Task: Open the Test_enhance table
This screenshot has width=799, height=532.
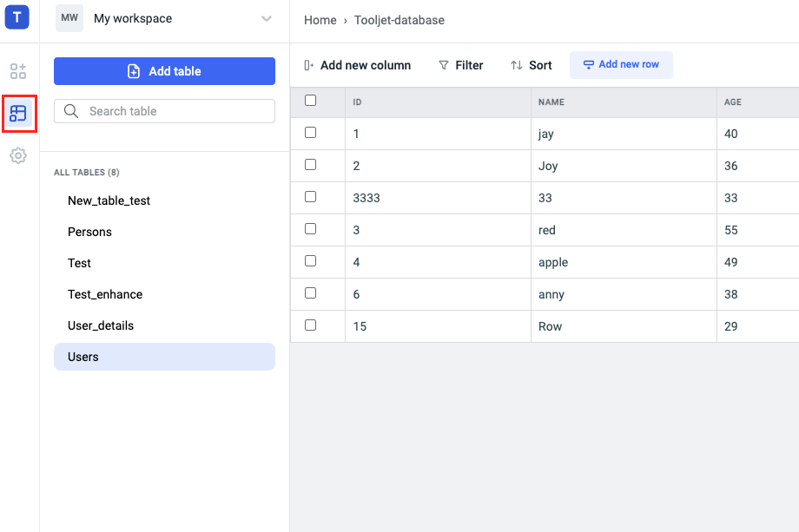Action: 105,294
